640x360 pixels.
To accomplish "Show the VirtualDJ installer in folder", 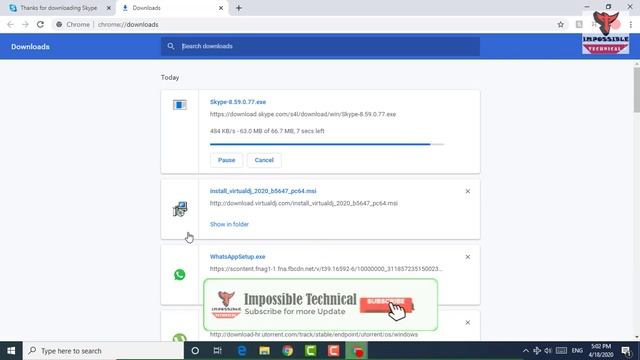I will (x=229, y=224).
